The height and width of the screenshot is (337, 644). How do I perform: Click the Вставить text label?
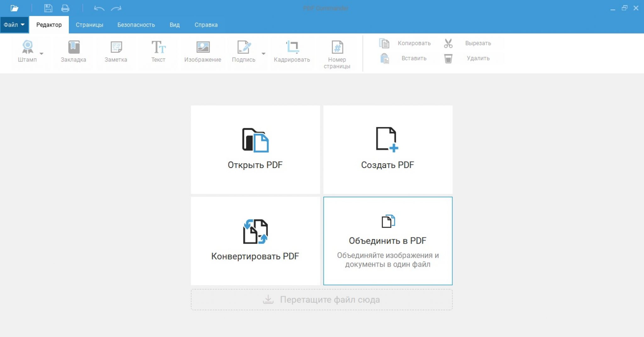coord(414,58)
